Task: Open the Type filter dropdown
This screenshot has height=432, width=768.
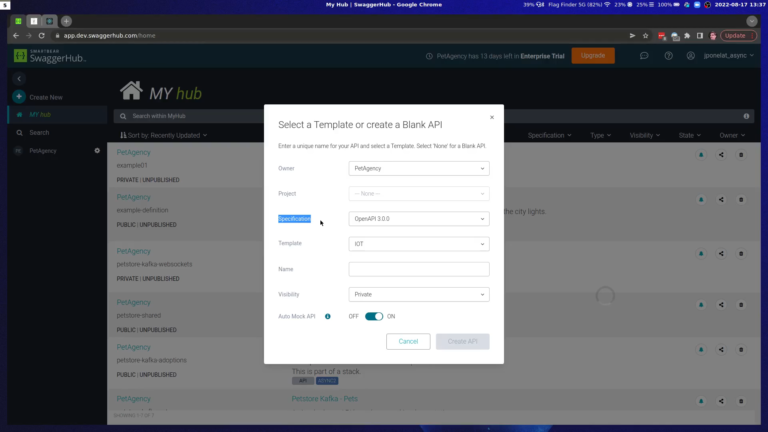Action: (x=600, y=136)
